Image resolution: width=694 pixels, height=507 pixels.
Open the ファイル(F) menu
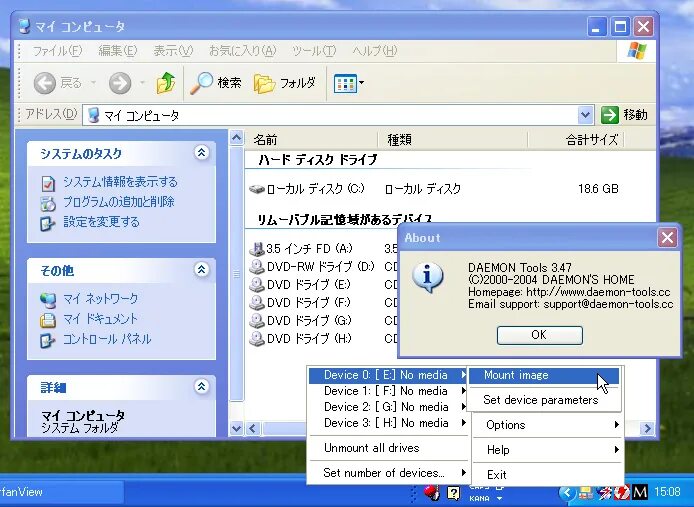pos(58,51)
